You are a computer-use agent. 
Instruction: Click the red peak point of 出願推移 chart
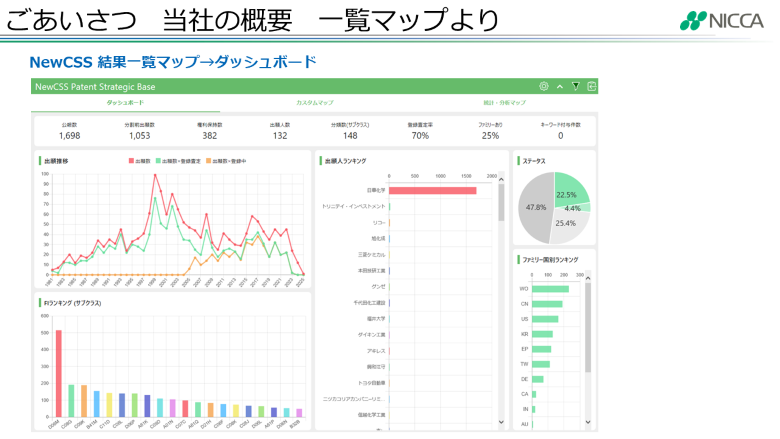click(155, 175)
